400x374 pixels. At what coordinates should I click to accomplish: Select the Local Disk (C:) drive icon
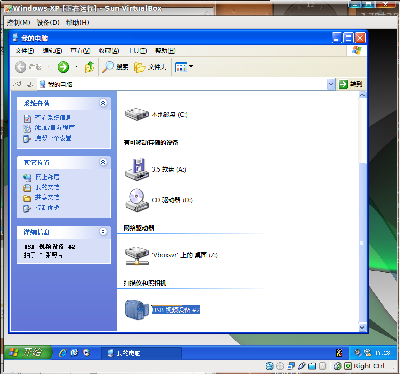(x=137, y=114)
